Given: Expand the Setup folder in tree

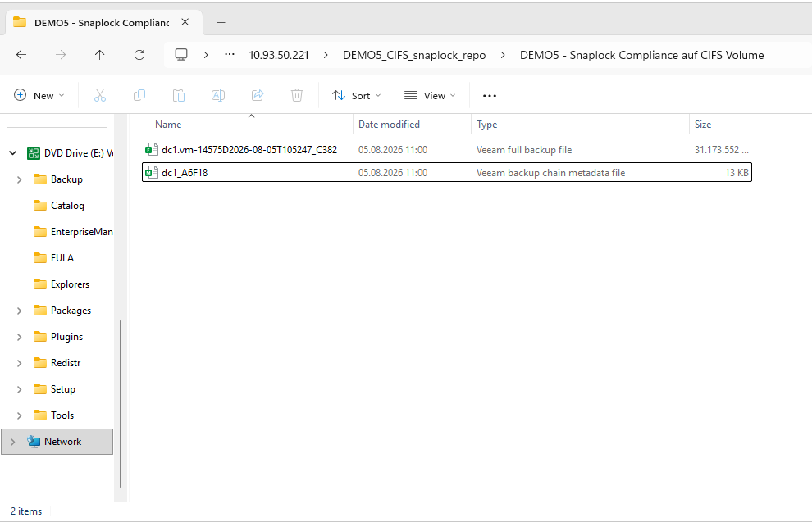Looking at the screenshot, I should tap(19, 389).
